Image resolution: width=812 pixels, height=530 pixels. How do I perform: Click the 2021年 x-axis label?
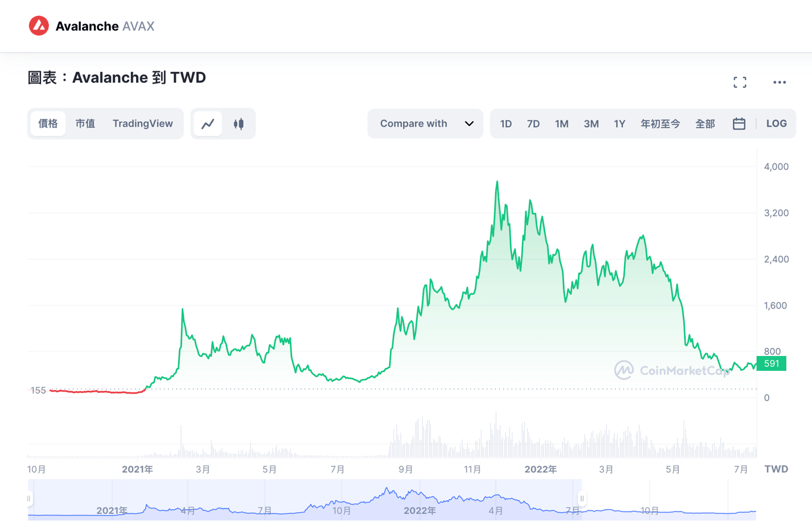pos(137,469)
